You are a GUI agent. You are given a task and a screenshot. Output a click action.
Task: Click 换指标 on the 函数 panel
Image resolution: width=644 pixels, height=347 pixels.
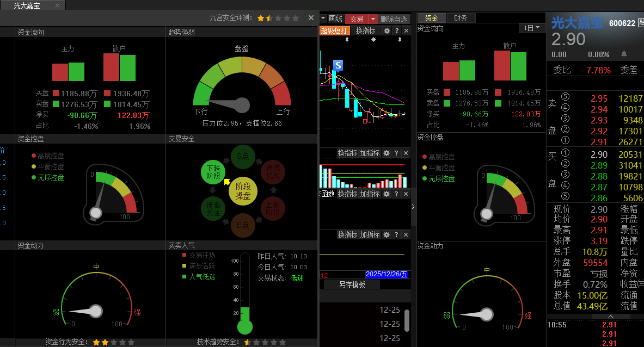point(348,194)
